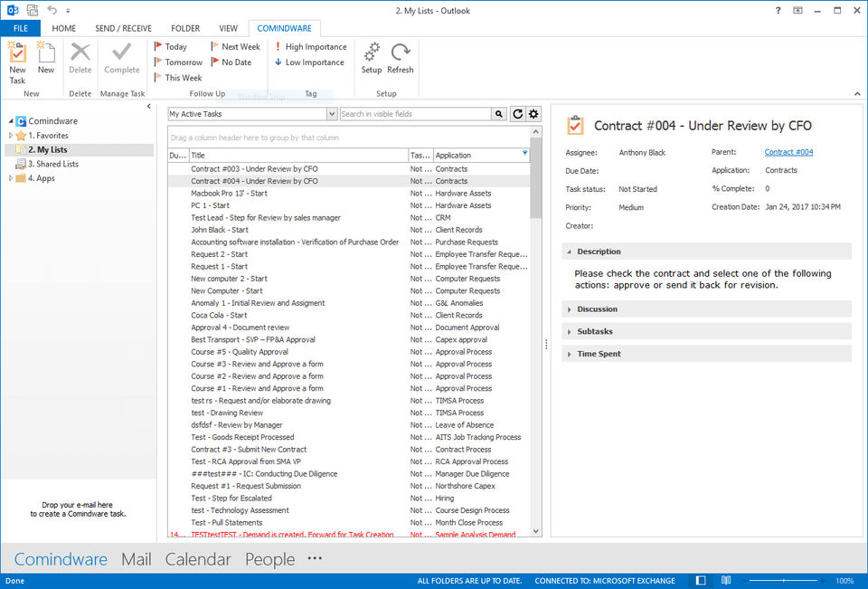Viewport: 868px width, 589px height.
Task: Flag task for This Week
Action: tap(178, 78)
